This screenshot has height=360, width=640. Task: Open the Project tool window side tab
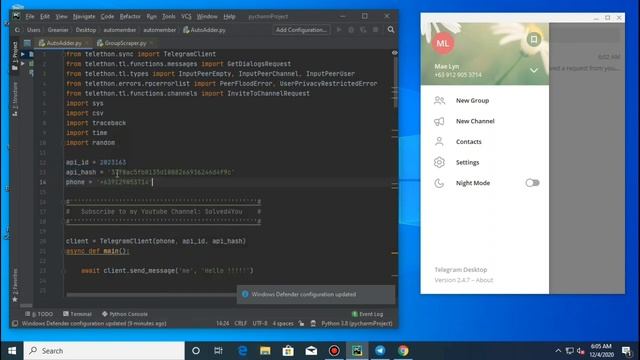tap(15, 56)
